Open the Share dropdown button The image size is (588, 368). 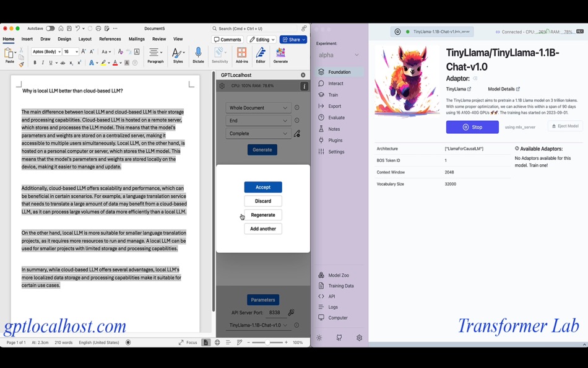pos(293,40)
